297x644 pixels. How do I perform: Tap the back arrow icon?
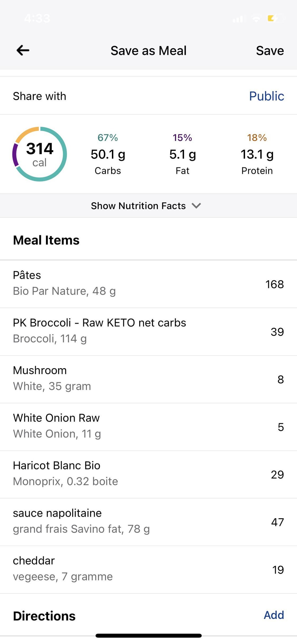click(23, 50)
